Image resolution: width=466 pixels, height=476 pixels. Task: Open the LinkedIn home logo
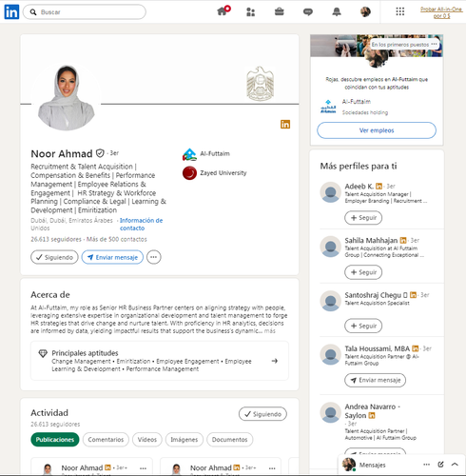pyautogui.click(x=11, y=12)
